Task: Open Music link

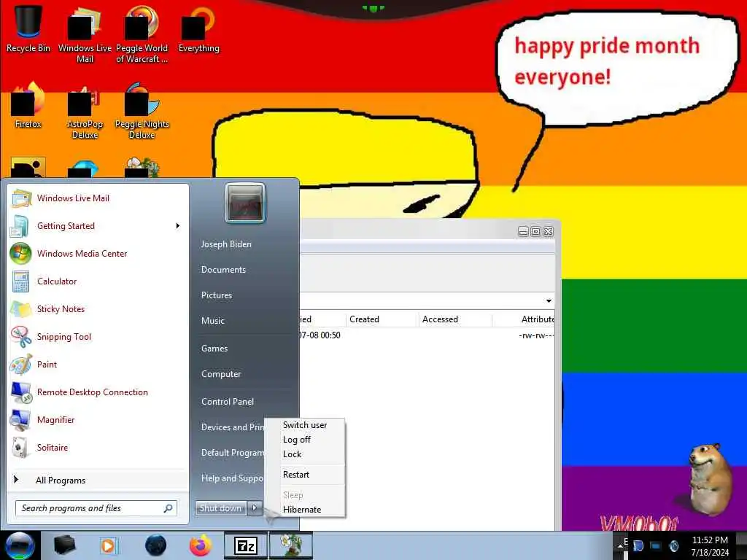Action: (244, 321)
